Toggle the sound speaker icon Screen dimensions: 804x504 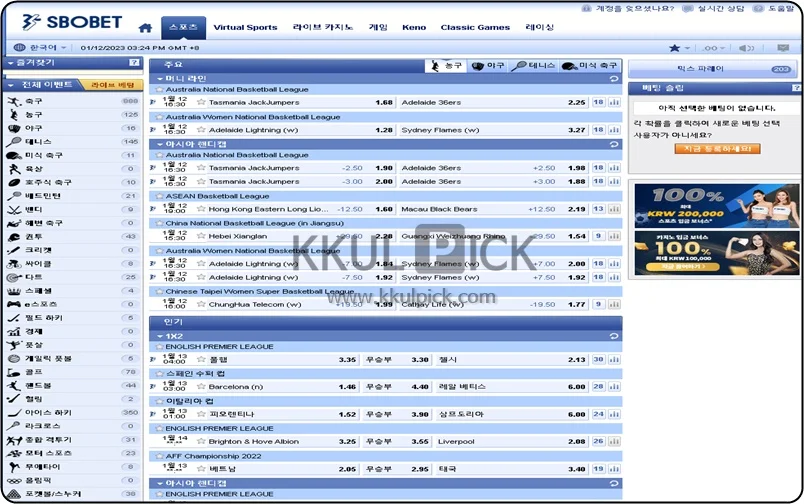point(746,48)
